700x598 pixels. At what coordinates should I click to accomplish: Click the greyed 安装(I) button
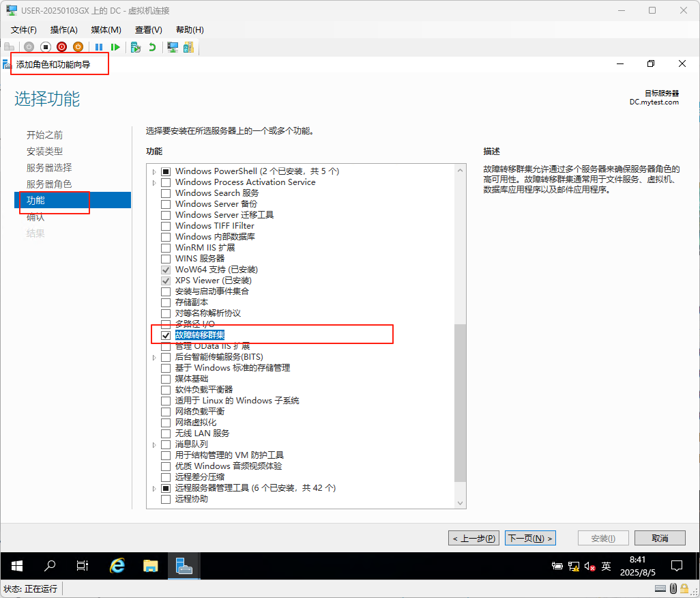(603, 538)
